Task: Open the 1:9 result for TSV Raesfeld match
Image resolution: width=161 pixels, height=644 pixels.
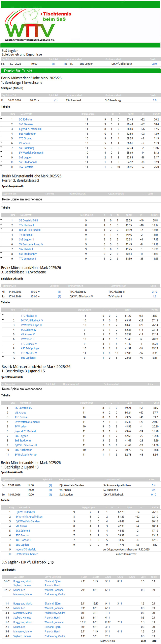Action: point(155,100)
